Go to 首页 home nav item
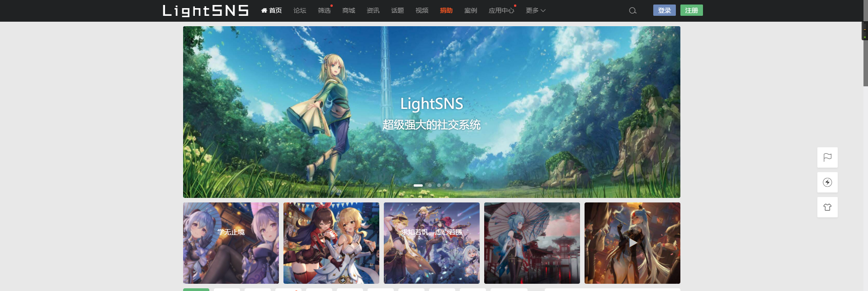This screenshot has height=291, width=868. [x=271, y=10]
